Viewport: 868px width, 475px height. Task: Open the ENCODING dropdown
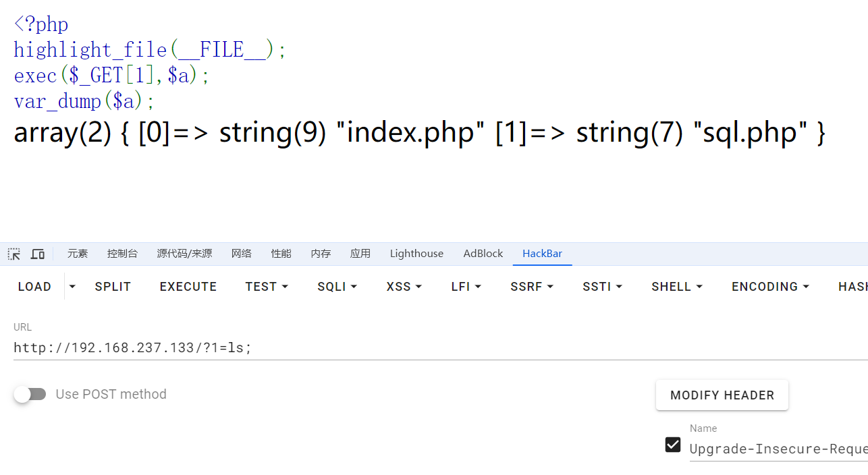[x=770, y=287]
